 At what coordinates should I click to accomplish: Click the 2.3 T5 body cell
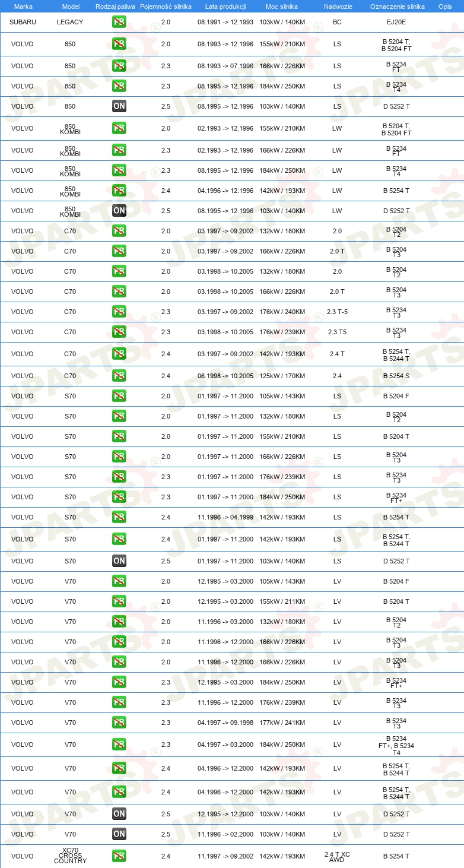pos(337,332)
